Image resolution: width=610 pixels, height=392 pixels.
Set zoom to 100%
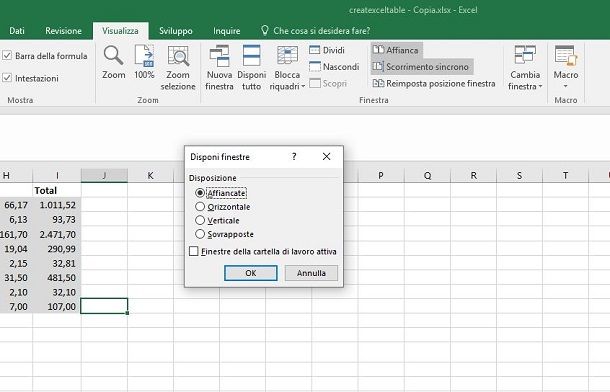(144, 62)
